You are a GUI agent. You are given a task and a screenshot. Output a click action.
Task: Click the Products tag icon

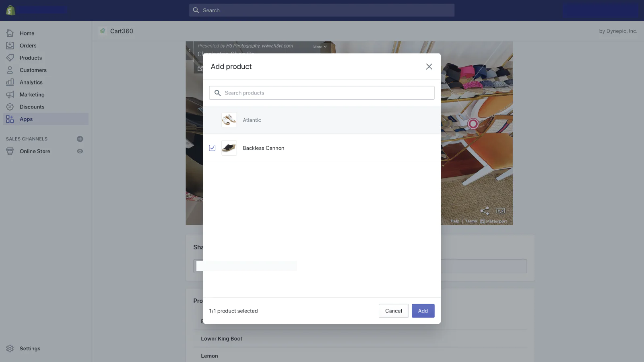10,58
